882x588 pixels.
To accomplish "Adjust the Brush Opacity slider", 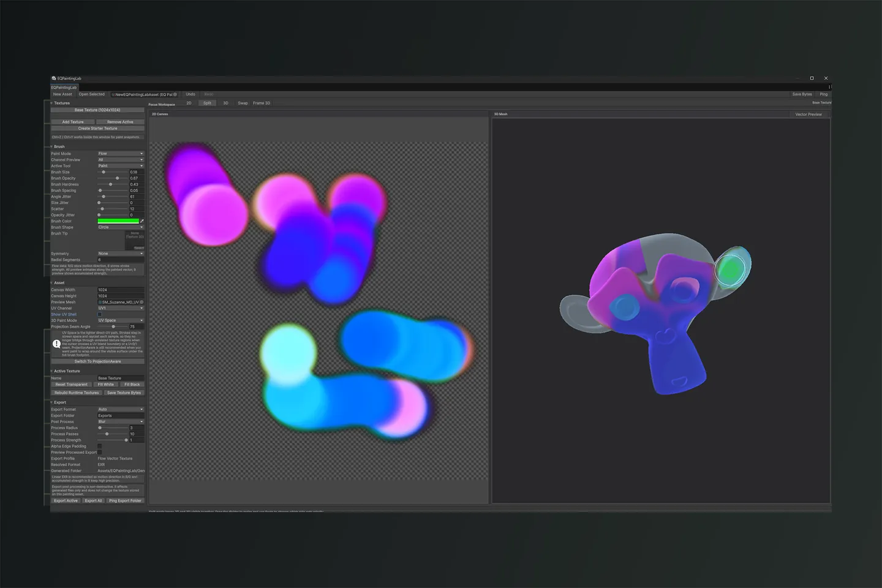I will tap(113, 178).
